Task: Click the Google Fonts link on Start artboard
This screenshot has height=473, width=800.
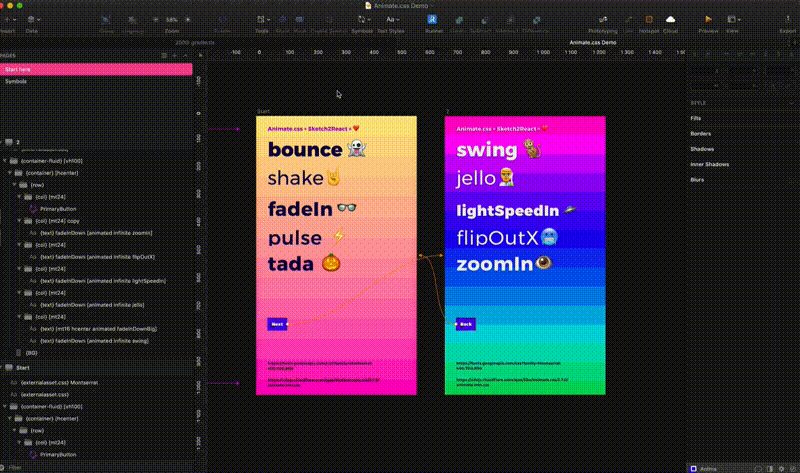Action: [x=320, y=365]
